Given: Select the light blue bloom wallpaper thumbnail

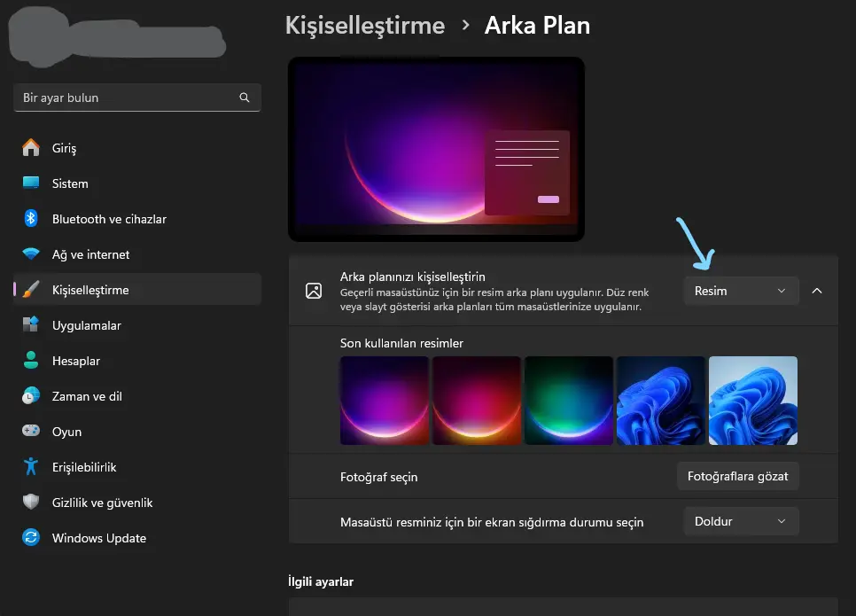Looking at the screenshot, I should (753, 401).
